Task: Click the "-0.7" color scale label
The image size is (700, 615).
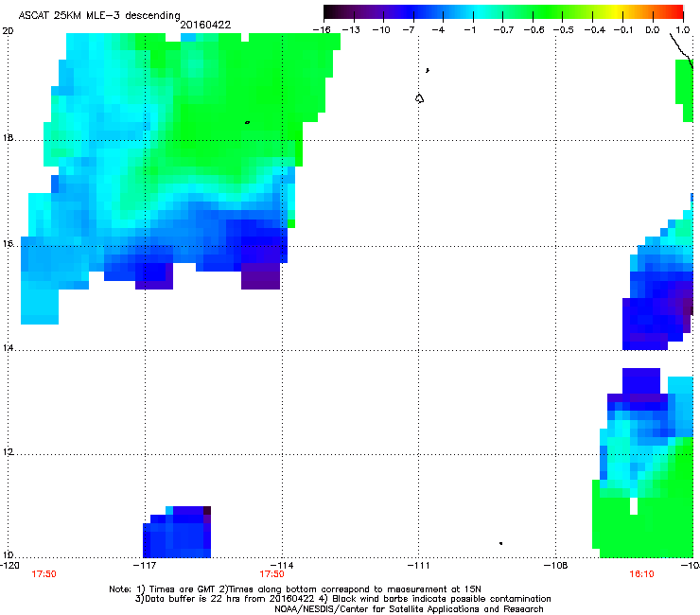Action: (503, 30)
